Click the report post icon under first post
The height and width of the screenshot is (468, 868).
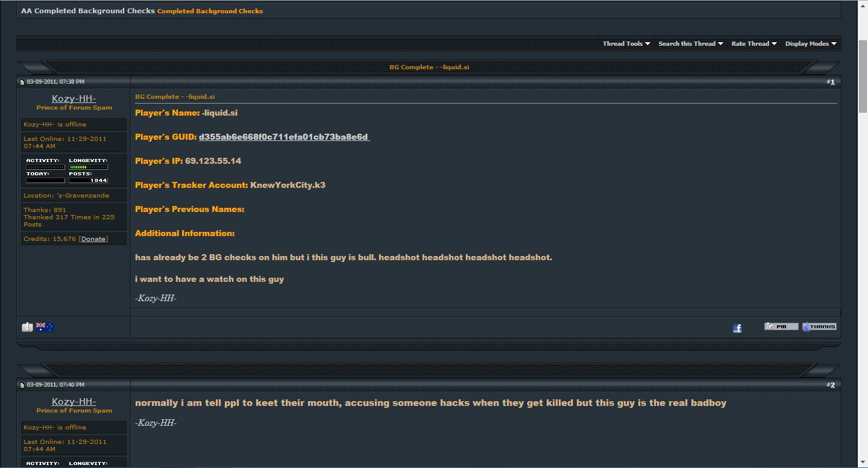click(x=27, y=327)
